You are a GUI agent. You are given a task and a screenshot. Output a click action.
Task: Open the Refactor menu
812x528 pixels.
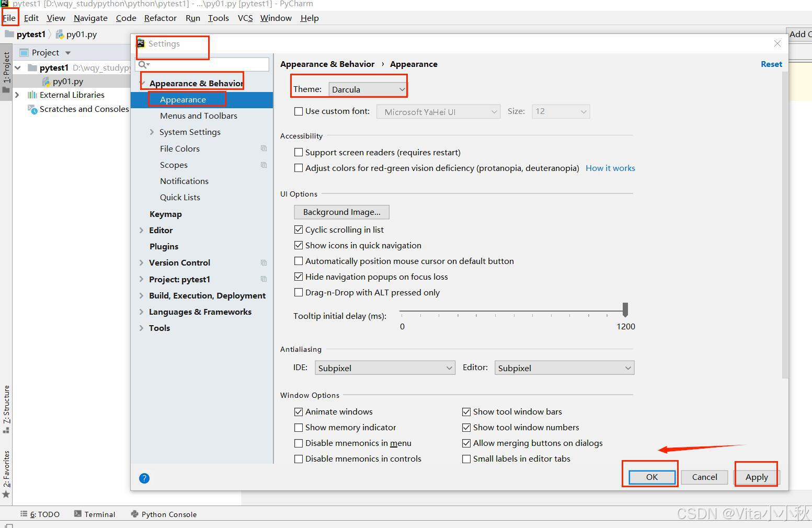[x=161, y=18]
